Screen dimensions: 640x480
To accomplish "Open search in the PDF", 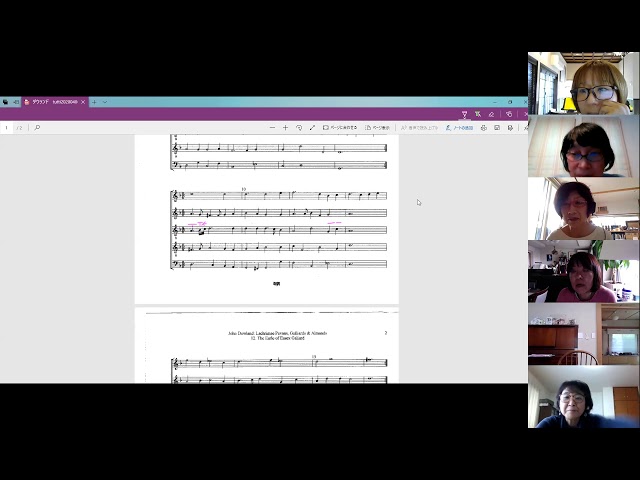I will [37, 128].
